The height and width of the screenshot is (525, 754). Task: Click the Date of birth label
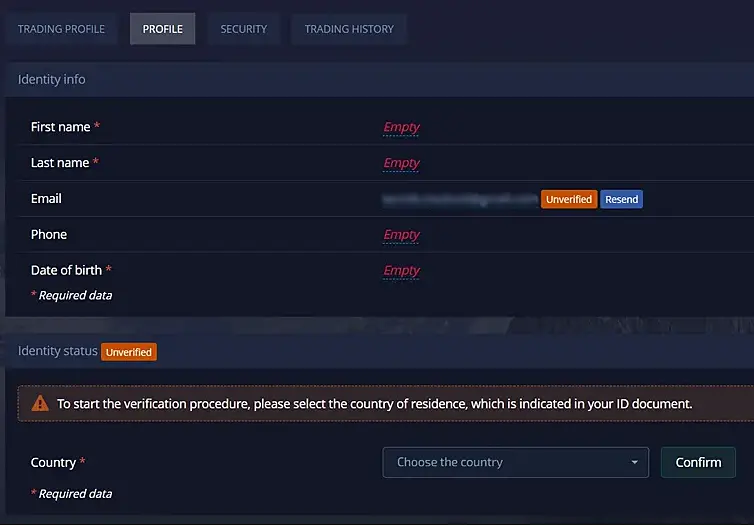[66, 270]
